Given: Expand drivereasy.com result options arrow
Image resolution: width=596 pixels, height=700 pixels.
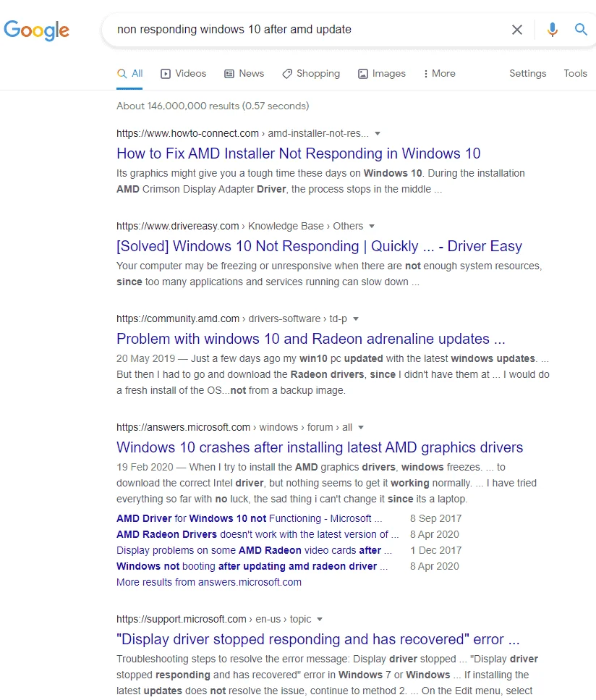Looking at the screenshot, I should coord(372,226).
